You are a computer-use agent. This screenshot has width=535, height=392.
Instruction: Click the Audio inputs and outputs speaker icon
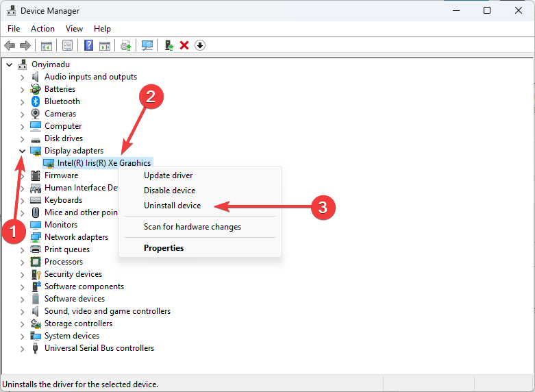click(x=36, y=77)
